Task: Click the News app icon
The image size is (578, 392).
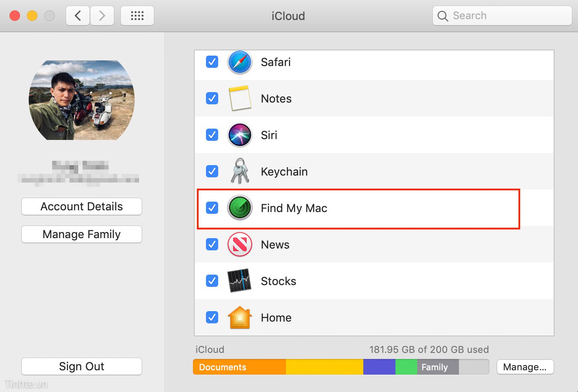Action: [x=239, y=245]
